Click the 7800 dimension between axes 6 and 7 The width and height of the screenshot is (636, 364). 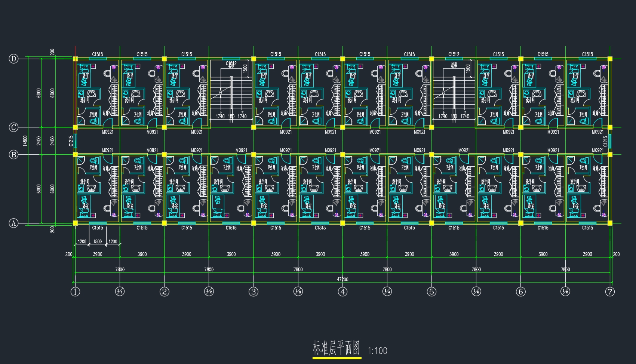click(x=565, y=269)
